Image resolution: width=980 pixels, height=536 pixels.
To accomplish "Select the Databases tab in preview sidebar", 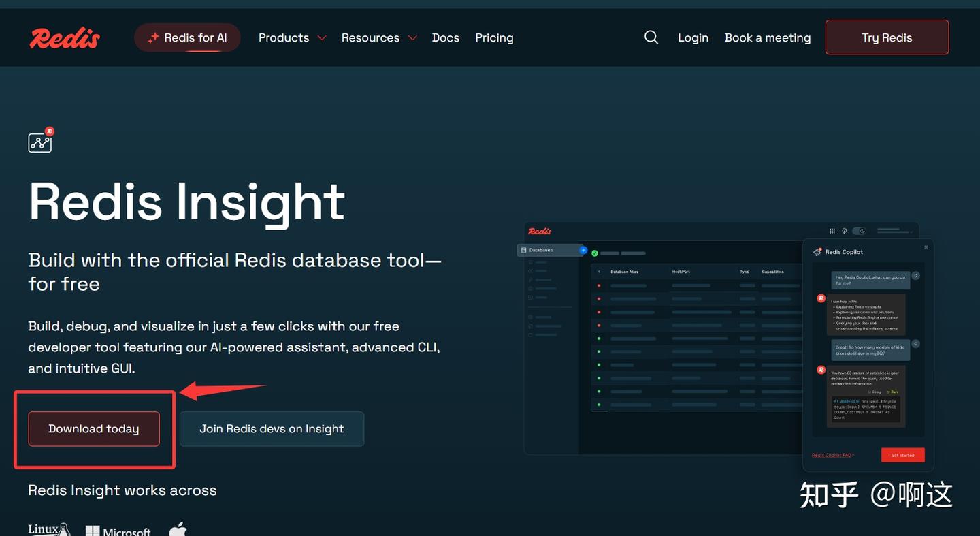I will coord(550,250).
